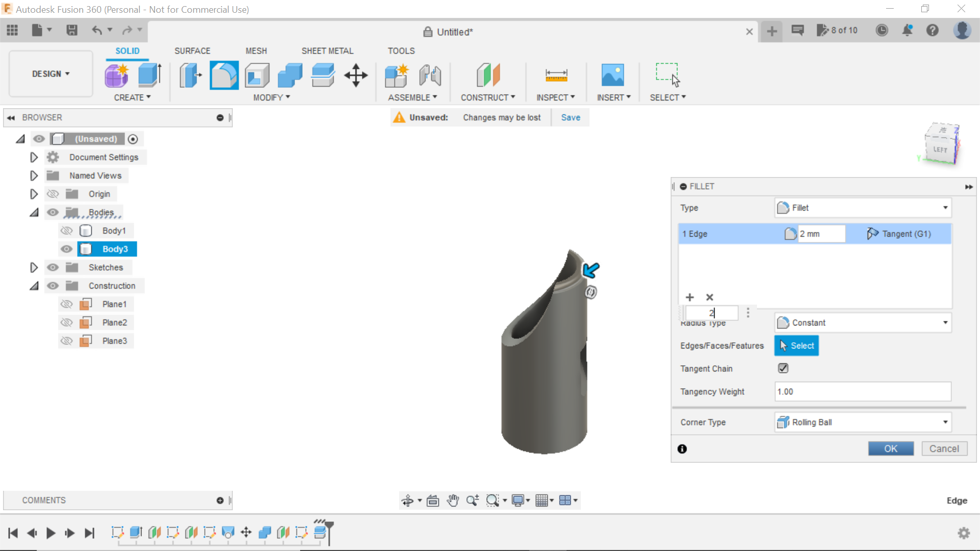
Task: Click OK to confirm Fillet operation
Action: [x=891, y=448]
